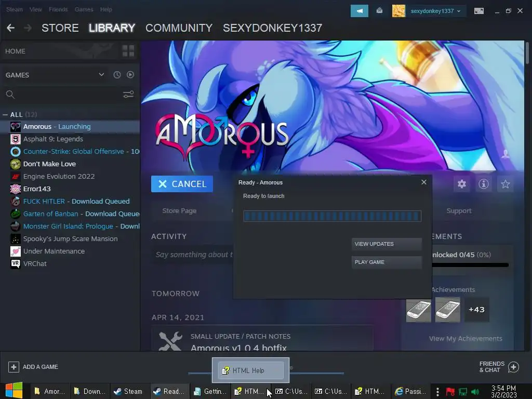
Task: Click the Don't Make Love game icon
Action: [x=15, y=164]
